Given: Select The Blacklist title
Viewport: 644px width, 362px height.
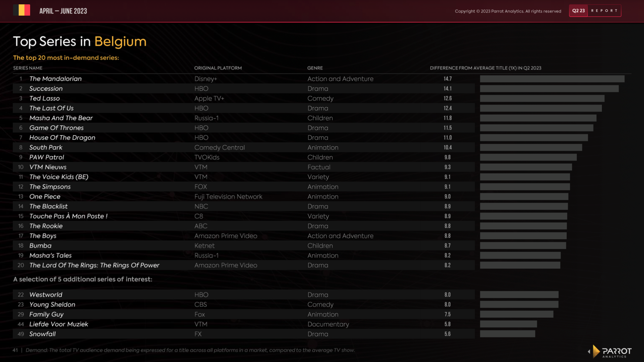Looking at the screenshot, I should (x=48, y=206).
